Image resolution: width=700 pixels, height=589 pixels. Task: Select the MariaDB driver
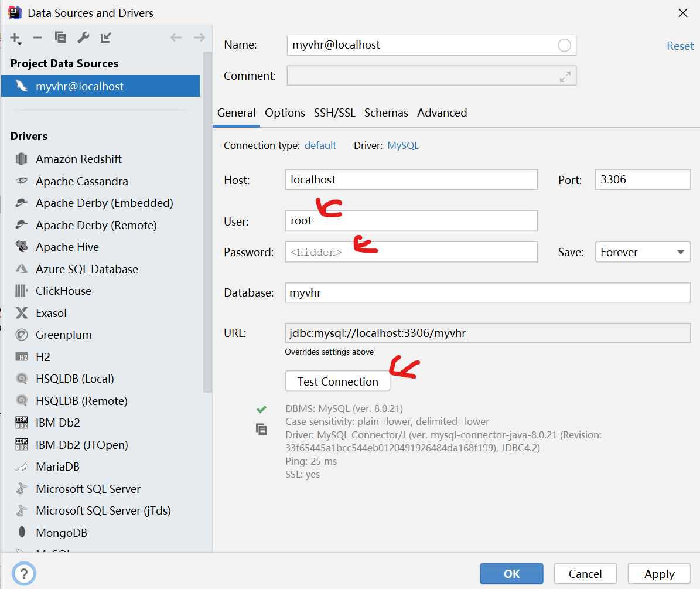point(57,467)
